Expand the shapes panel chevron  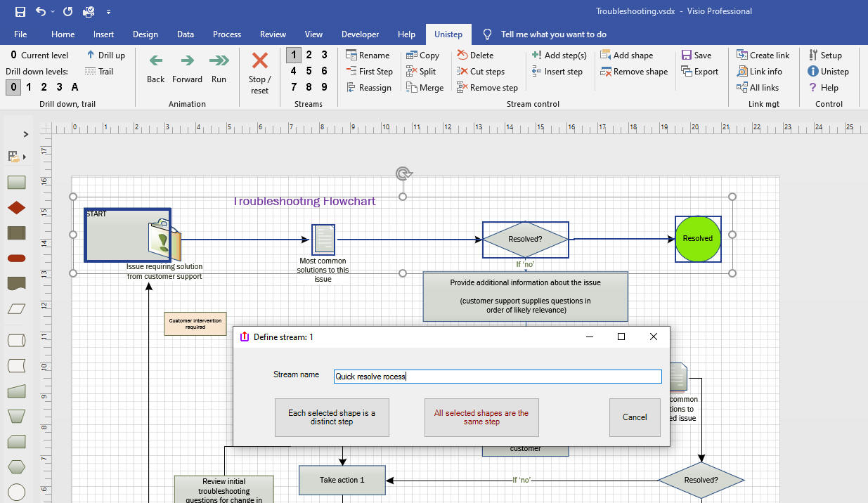point(26,134)
